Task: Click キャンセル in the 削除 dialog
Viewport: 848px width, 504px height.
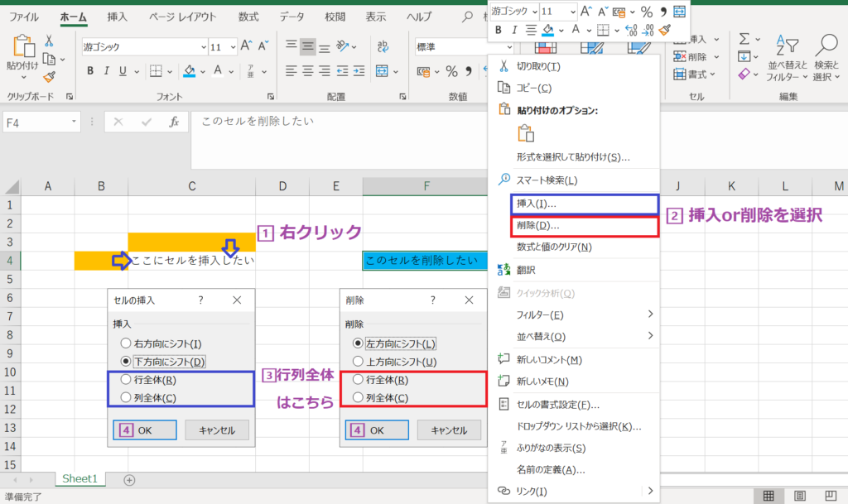Action: pyautogui.click(x=448, y=430)
